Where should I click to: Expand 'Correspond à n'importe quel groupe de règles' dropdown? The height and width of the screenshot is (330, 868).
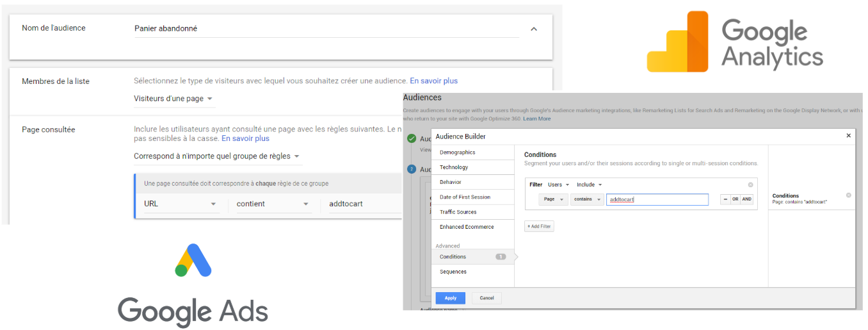click(x=217, y=156)
